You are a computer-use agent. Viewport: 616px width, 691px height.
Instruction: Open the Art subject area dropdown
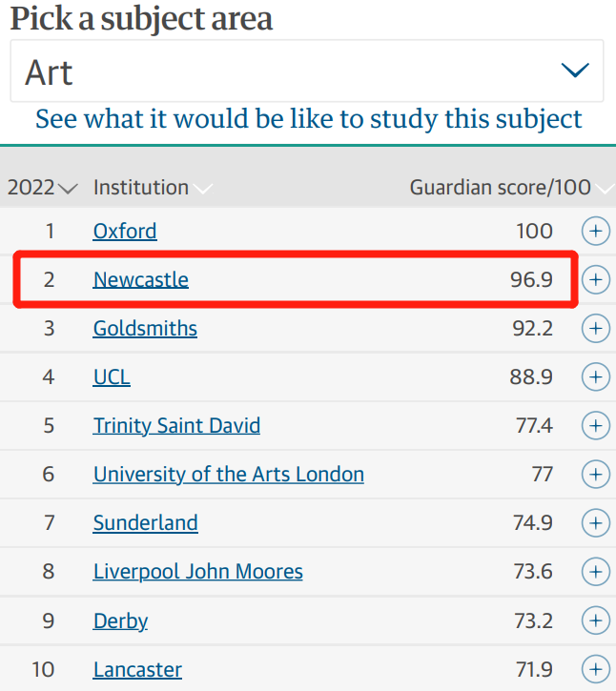(x=307, y=71)
